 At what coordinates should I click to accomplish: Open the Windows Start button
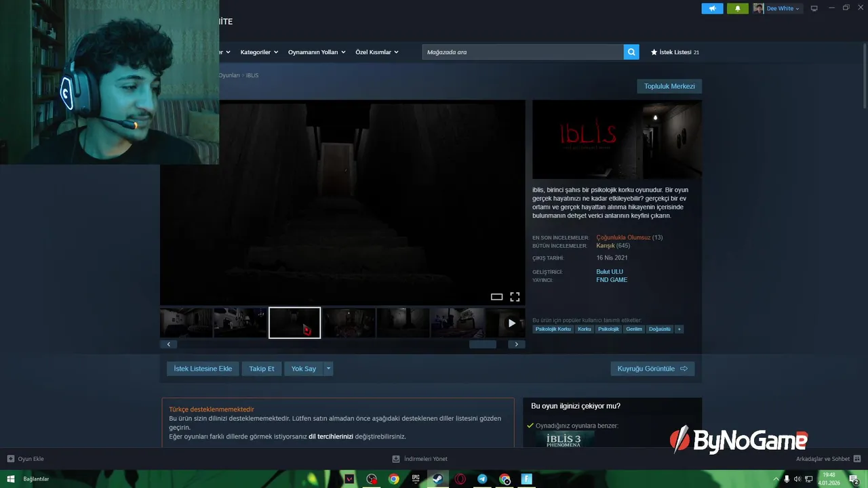[x=10, y=479]
